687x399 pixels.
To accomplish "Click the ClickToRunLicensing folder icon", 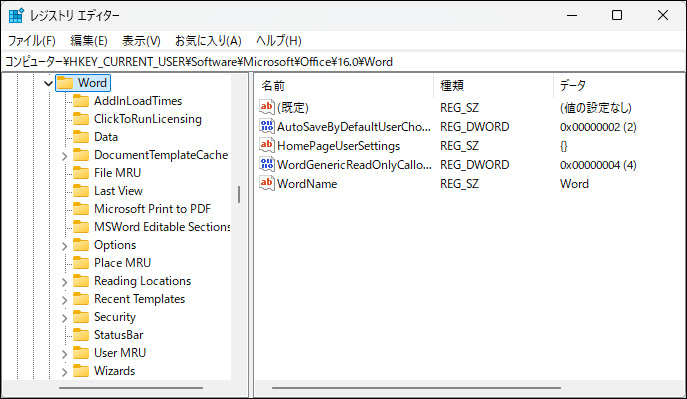I will pos(81,119).
